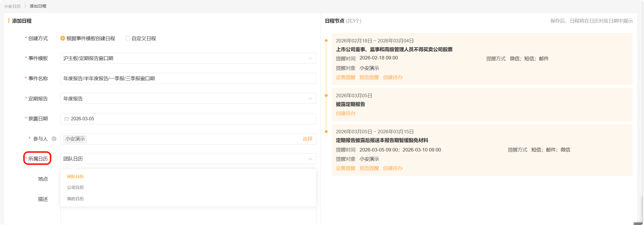Click timeline dot for 2026年03月05日 ~ 2026年03月15日 node

point(326,132)
